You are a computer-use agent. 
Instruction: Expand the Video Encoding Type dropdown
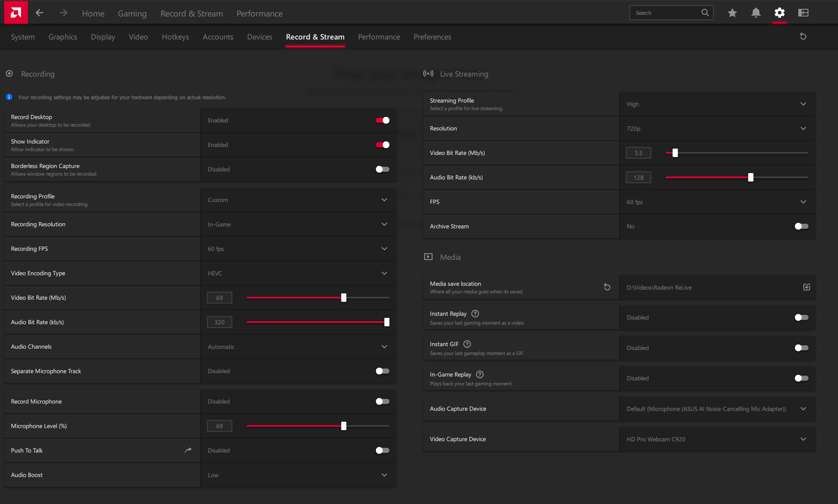pos(384,273)
